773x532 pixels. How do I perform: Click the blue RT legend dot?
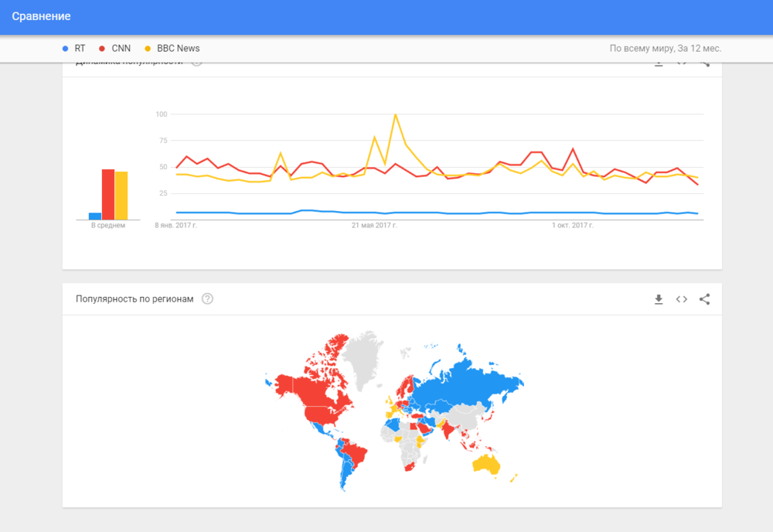click(x=65, y=48)
